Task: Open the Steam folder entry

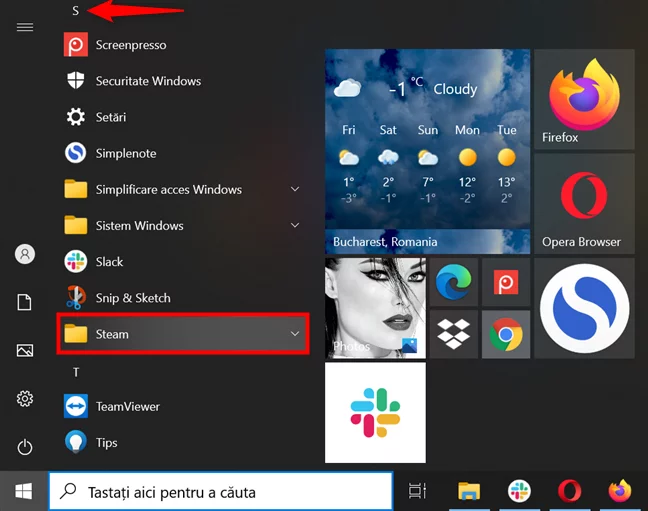Action: point(183,334)
